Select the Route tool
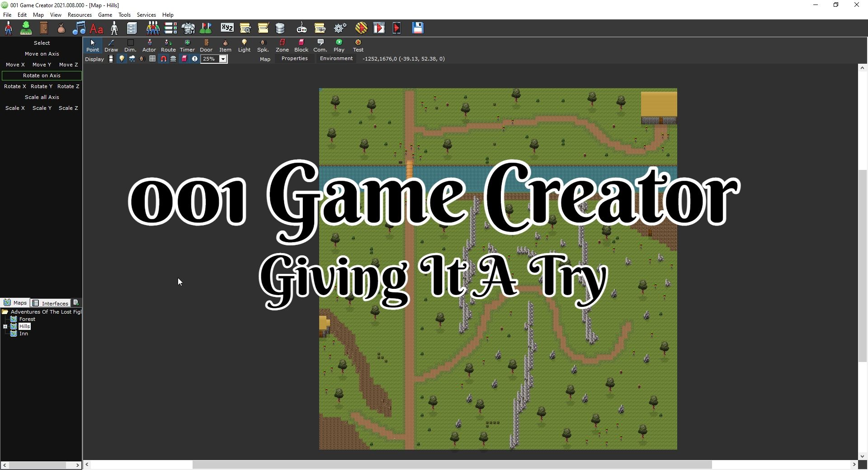The width and height of the screenshot is (868, 470). 168,46
